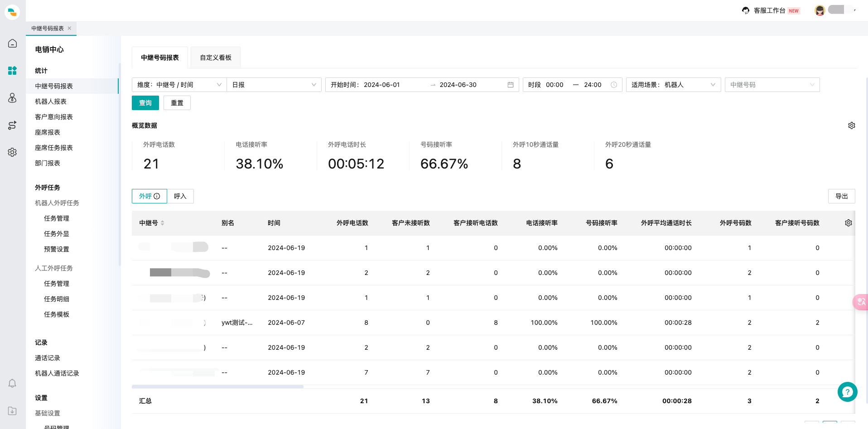Click the sidebar vertical scrollbar

coord(120,164)
